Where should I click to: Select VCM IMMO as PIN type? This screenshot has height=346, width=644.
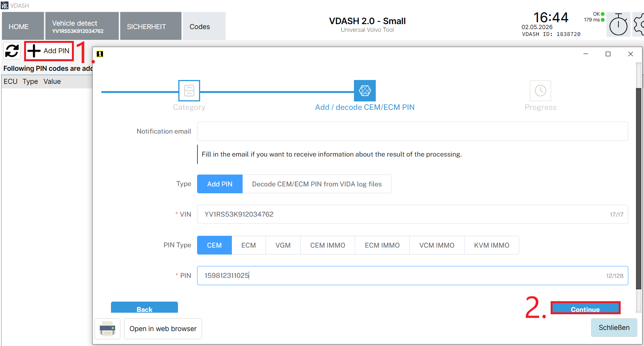(437, 245)
